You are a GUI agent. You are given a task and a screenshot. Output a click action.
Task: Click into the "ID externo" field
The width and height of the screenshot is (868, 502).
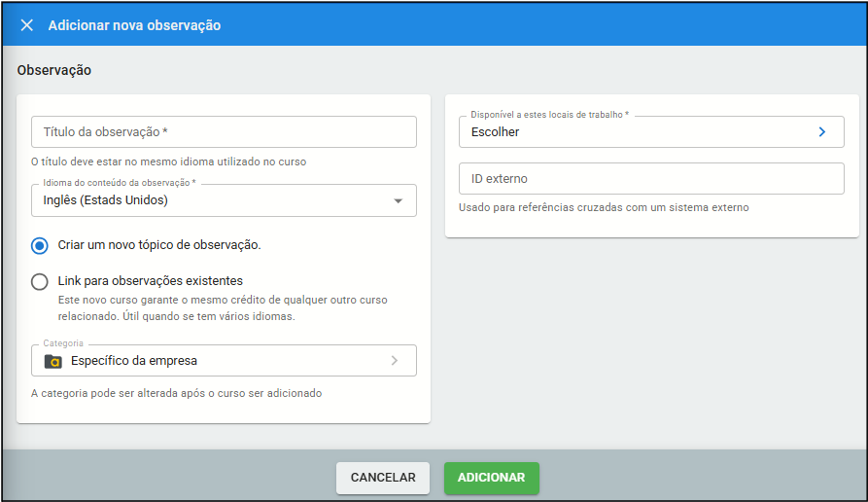(x=651, y=179)
